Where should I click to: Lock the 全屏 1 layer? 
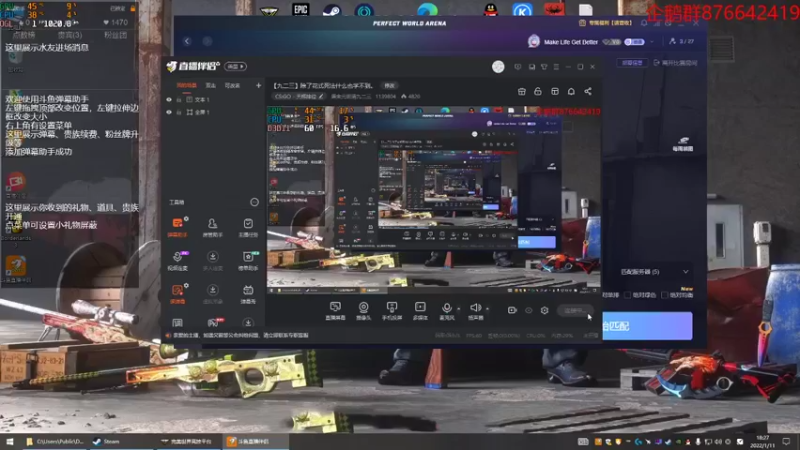tap(179, 112)
